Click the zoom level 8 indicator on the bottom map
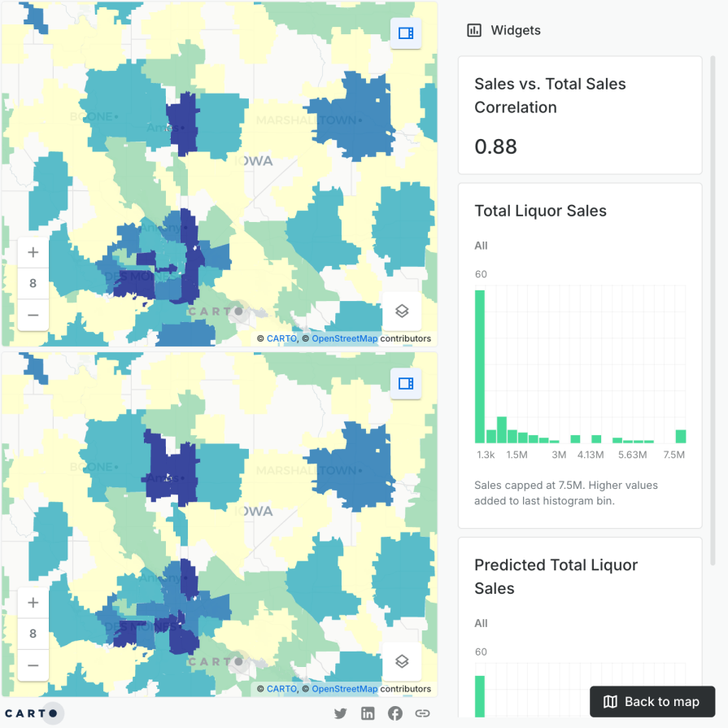 33,634
